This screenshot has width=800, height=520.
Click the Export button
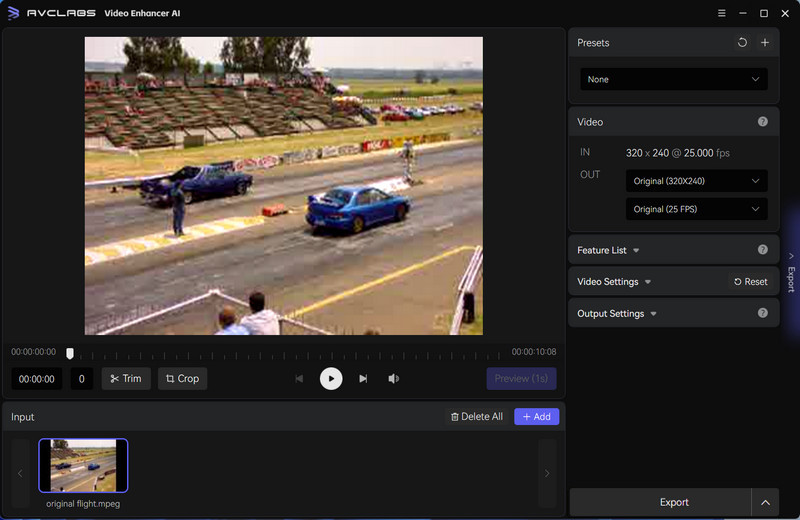pos(661,503)
